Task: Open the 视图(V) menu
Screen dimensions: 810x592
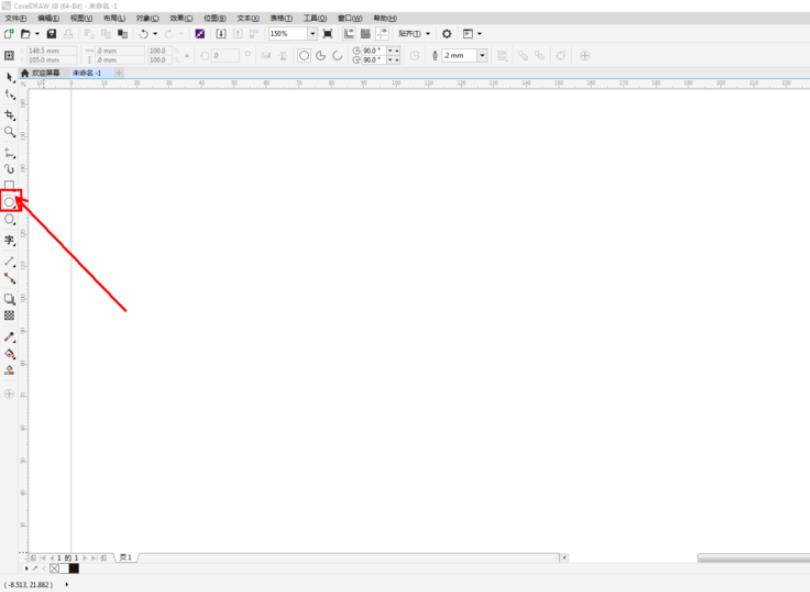Action: pos(81,18)
